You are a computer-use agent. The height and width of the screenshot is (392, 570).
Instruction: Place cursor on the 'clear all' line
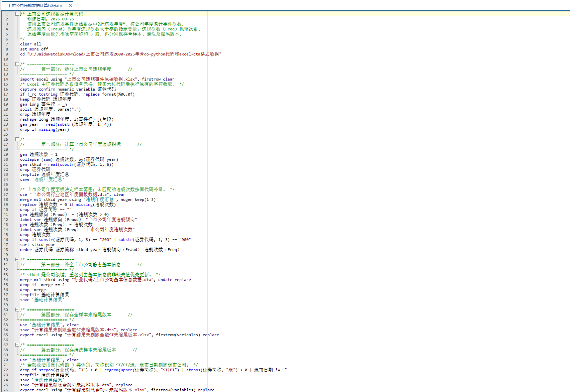[30, 44]
